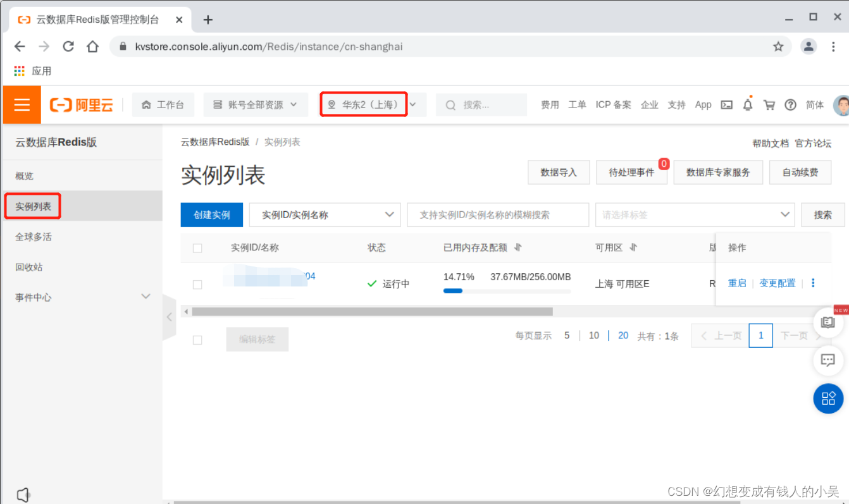Open the notifications bell
849x504 pixels.
tap(748, 104)
